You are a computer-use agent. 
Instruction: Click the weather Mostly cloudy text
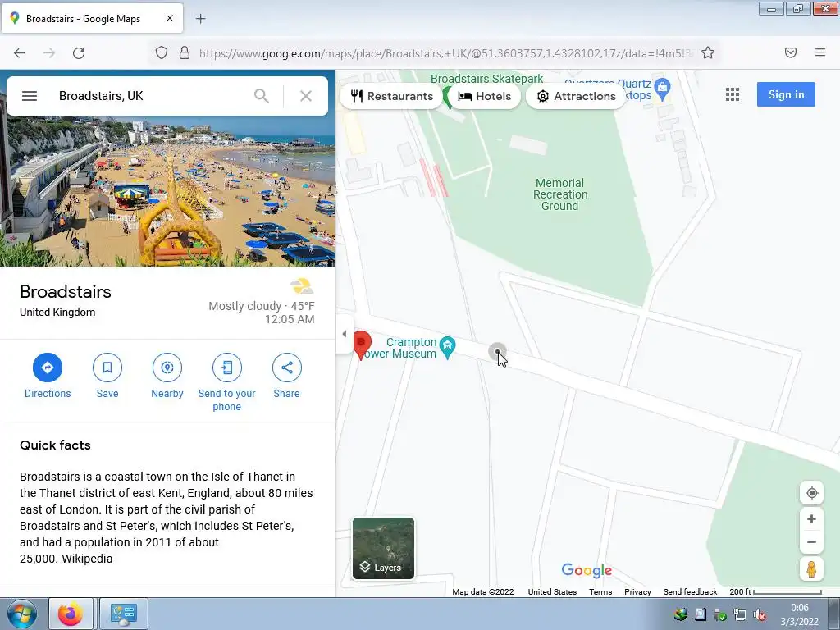pyautogui.click(x=244, y=306)
